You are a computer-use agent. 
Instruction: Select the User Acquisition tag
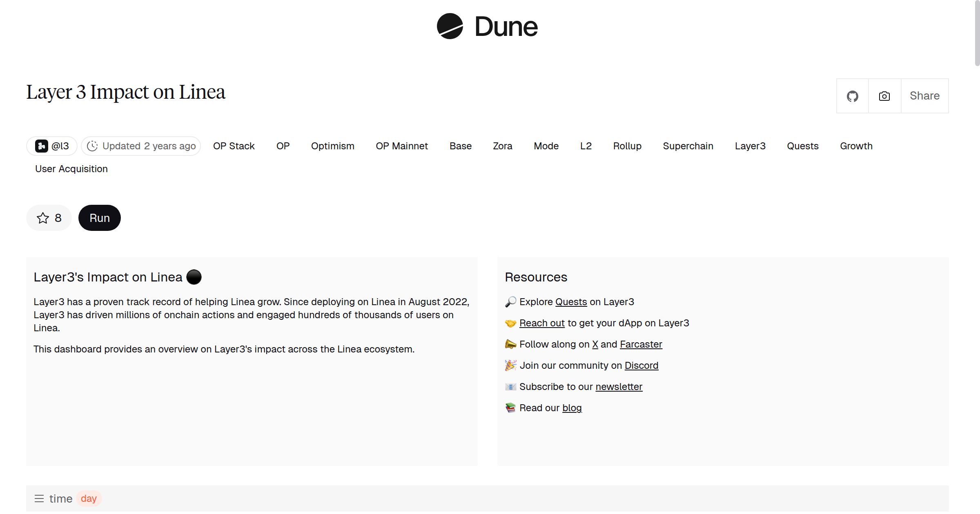[x=71, y=169]
